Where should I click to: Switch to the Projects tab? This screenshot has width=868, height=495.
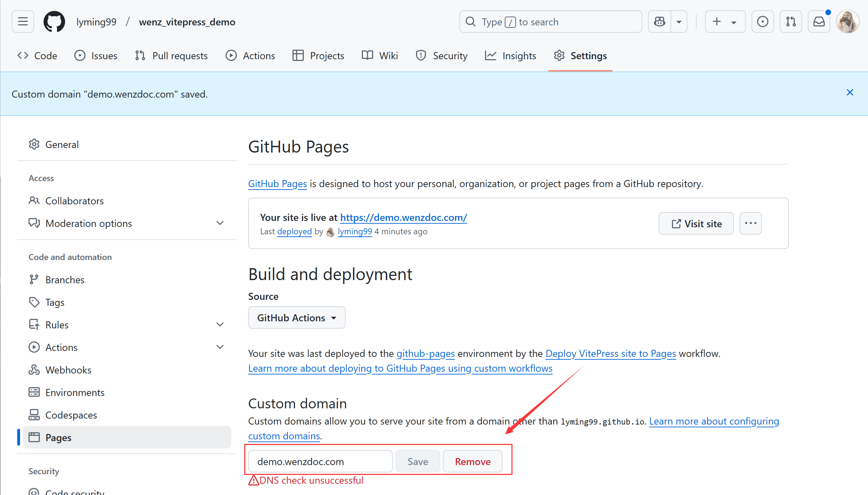[318, 56]
